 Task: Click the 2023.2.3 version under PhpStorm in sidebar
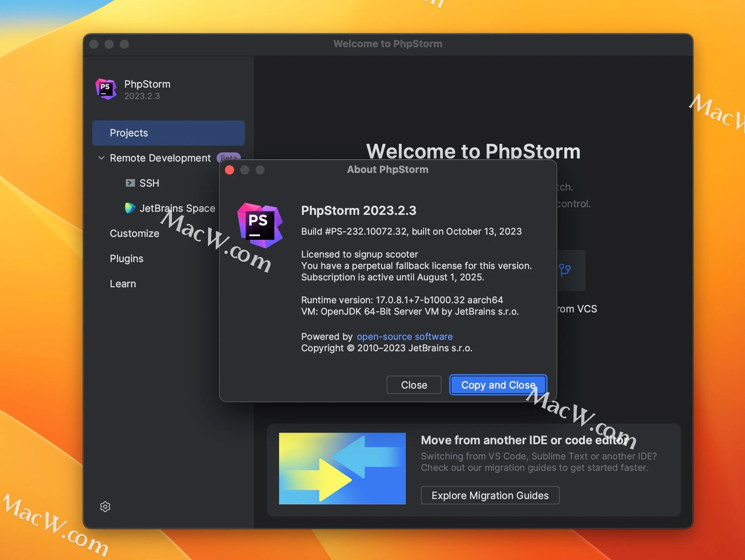(x=142, y=96)
